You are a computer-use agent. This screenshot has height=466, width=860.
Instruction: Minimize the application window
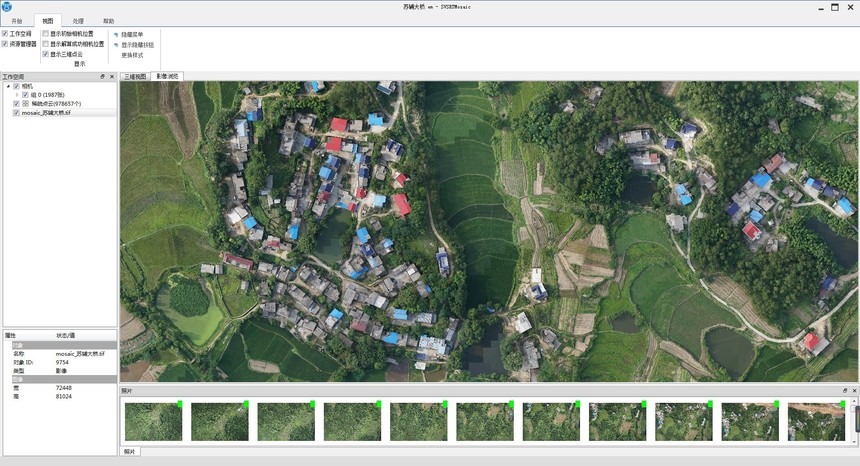coord(821,8)
